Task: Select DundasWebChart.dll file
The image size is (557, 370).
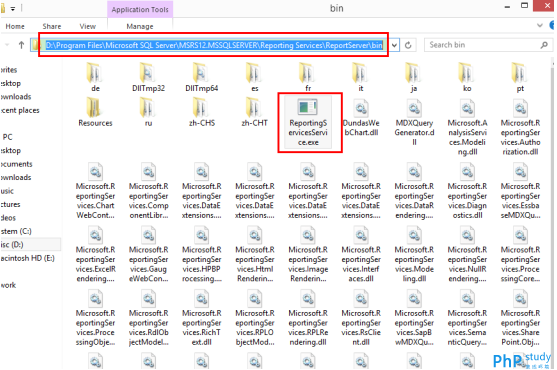Action: (361, 117)
